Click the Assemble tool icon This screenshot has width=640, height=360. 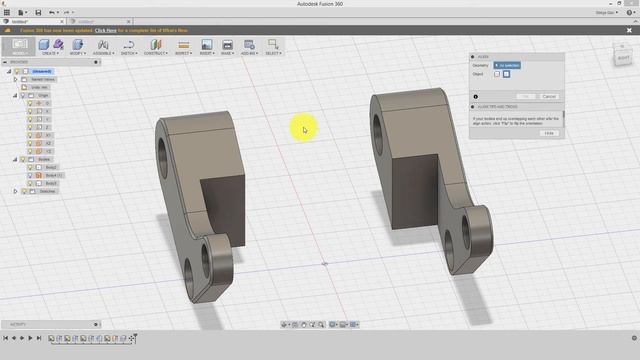tap(103, 44)
